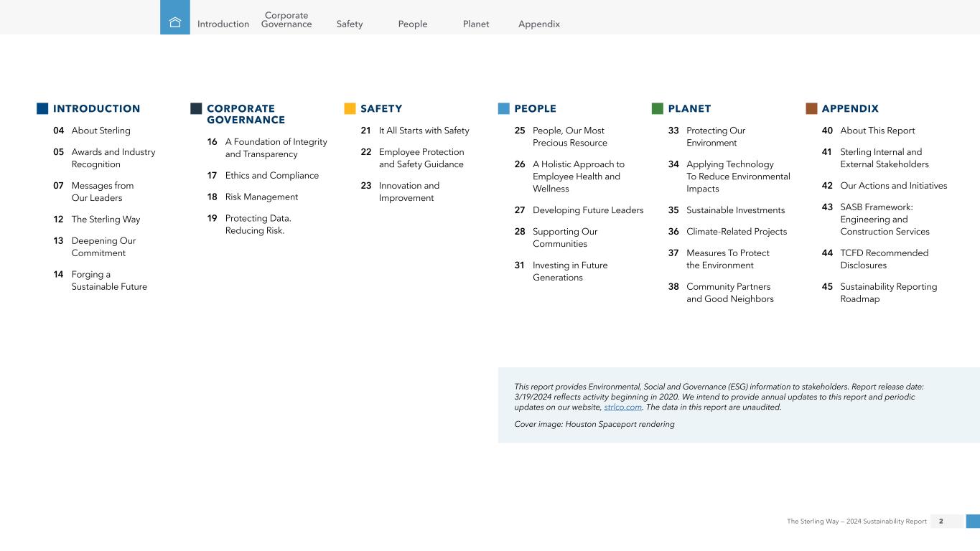Open the strlco.com website link
This screenshot has height=551, width=980.
(622, 407)
